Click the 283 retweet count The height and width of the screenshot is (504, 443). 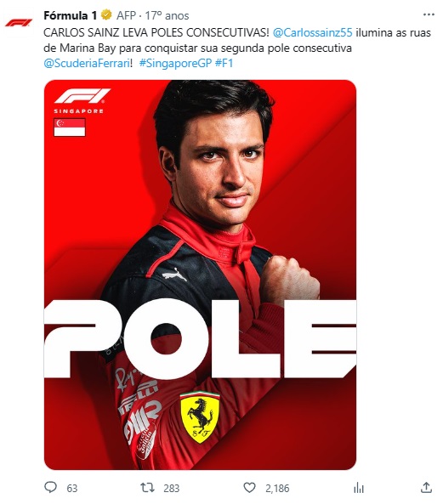pos(172,488)
